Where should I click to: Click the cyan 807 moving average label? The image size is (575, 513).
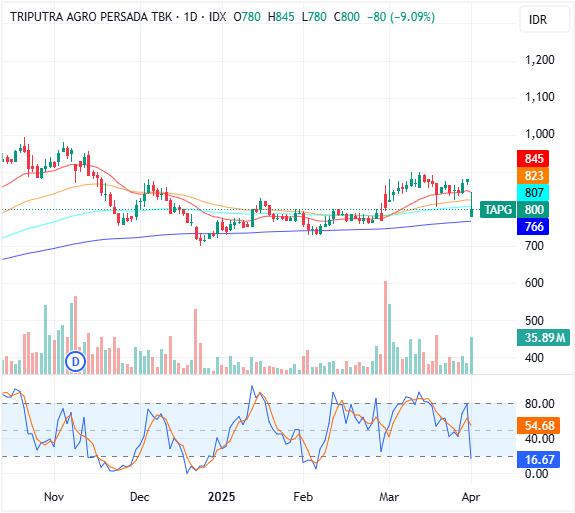pos(533,193)
